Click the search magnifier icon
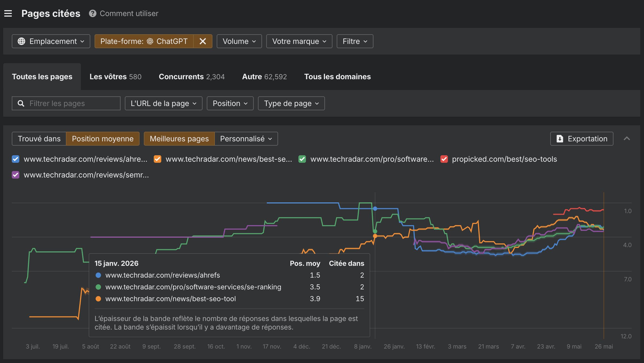The image size is (644, 363). (21, 103)
